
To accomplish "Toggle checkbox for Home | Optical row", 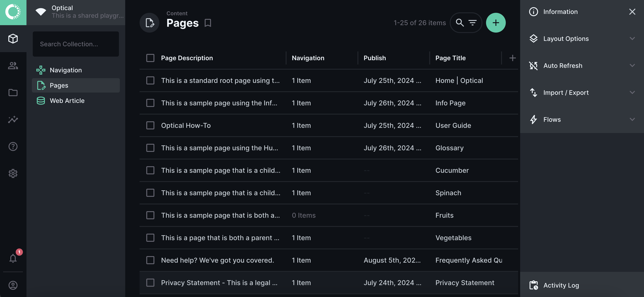I will 149,80.
